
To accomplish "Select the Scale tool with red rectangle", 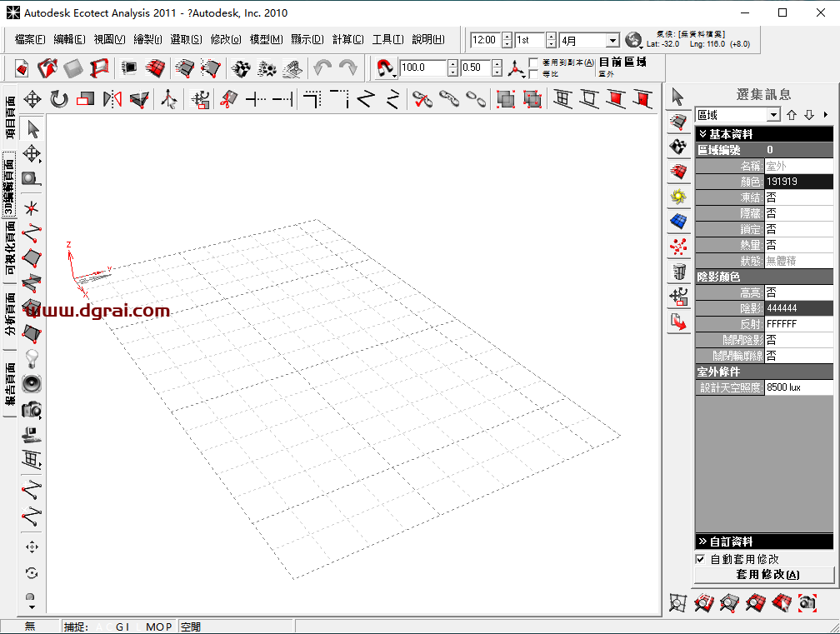I will pos(85,99).
